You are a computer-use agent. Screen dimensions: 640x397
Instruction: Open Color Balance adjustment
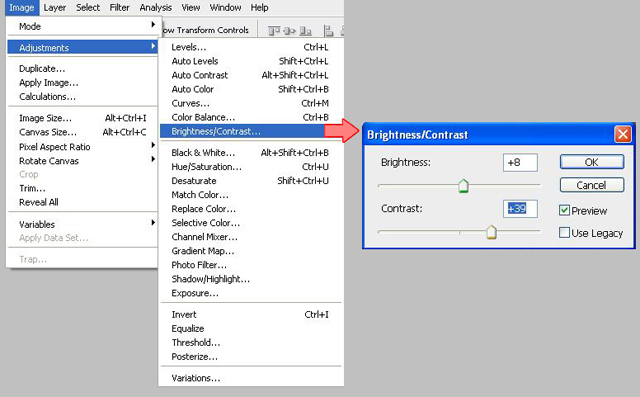[x=251, y=118]
